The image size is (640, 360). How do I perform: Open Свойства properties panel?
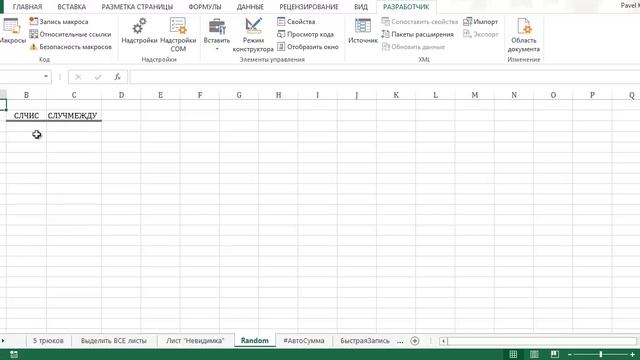(296, 22)
